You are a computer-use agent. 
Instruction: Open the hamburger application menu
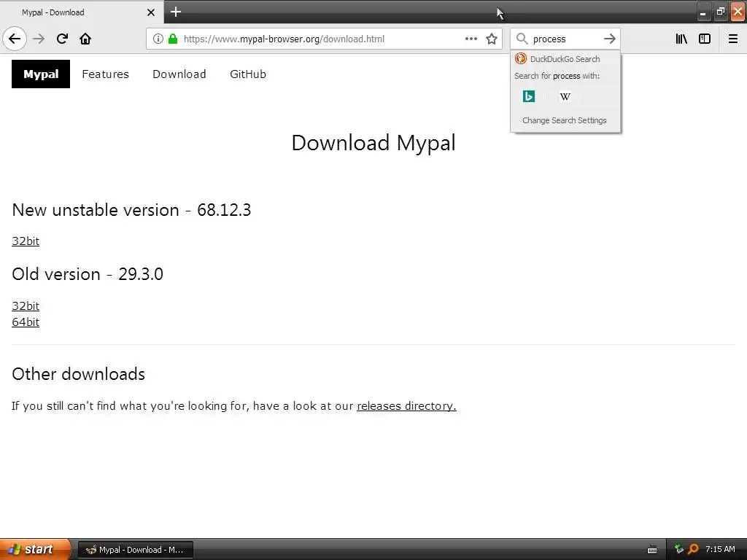[732, 39]
